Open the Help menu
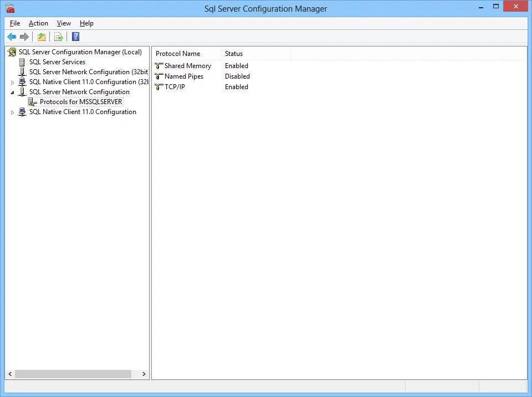The width and height of the screenshot is (532, 397). point(86,23)
